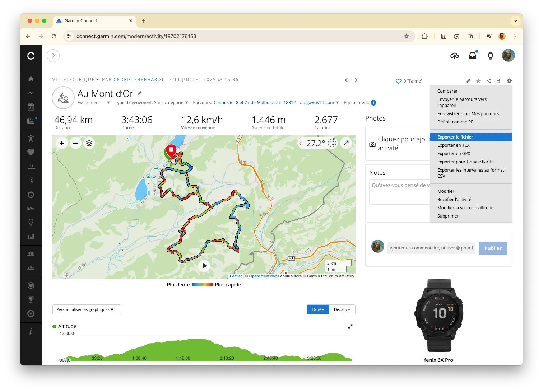Open the Connections people icon
The width and height of the screenshot is (543, 392).
click(31, 254)
